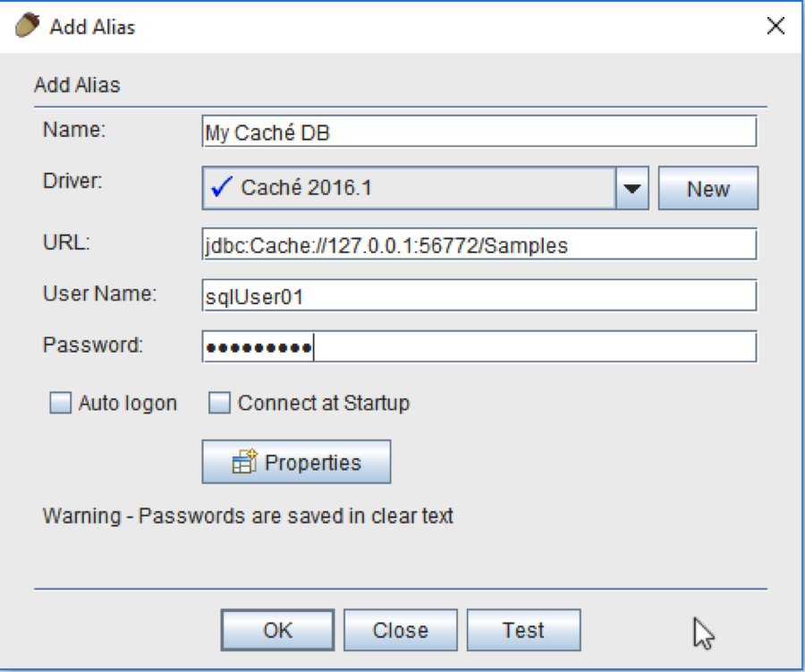Click the blue checkmark icon beside Caché 2016.1

coord(220,188)
